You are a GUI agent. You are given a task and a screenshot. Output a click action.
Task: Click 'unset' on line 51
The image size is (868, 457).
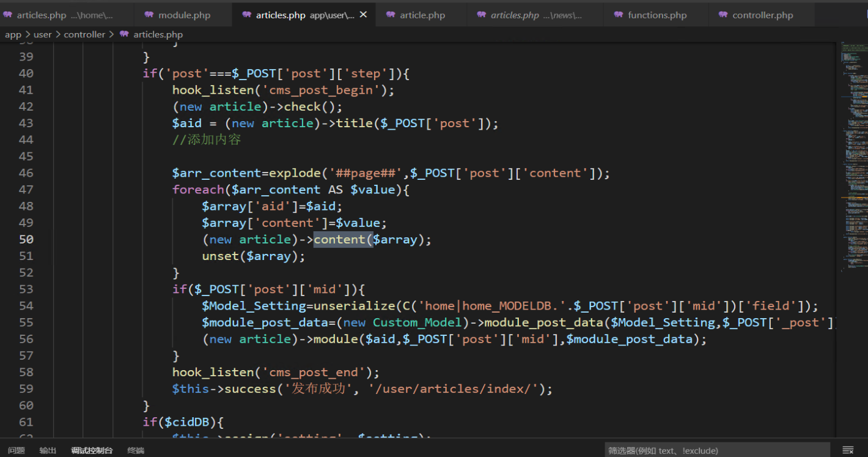pyautogui.click(x=221, y=256)
